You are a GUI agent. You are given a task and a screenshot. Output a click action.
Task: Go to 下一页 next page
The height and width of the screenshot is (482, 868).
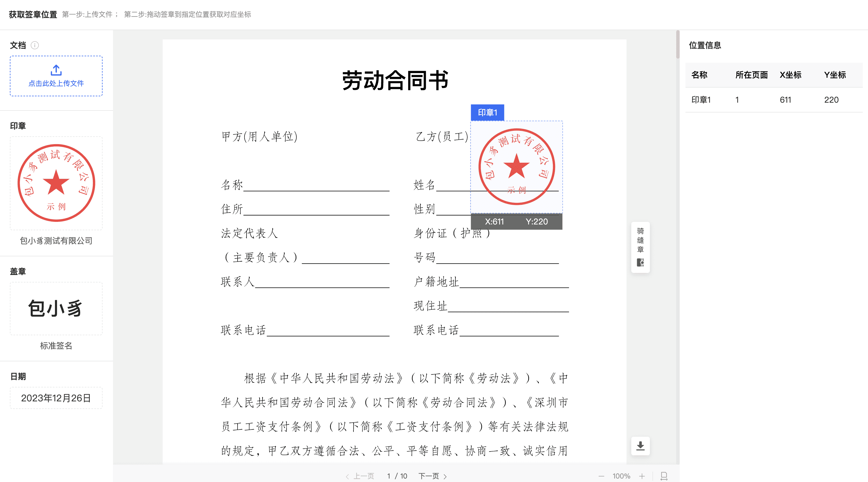pos(428,476)
